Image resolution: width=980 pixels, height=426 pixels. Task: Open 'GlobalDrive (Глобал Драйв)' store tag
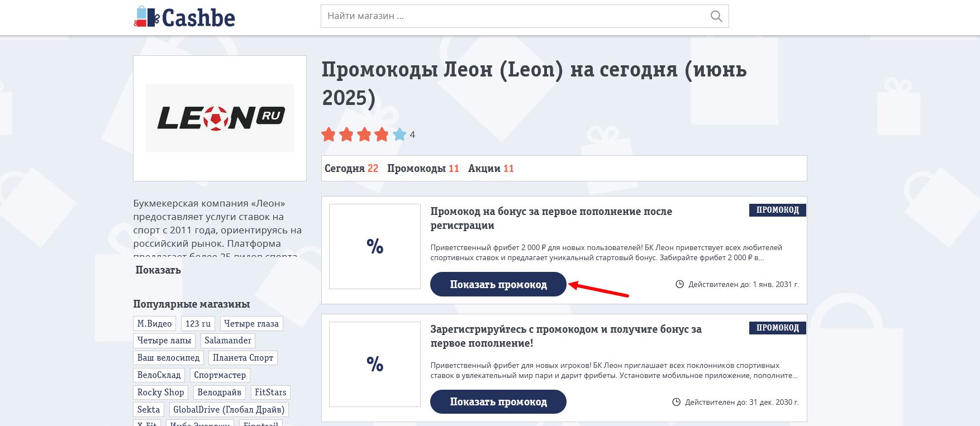pos(229,410)
